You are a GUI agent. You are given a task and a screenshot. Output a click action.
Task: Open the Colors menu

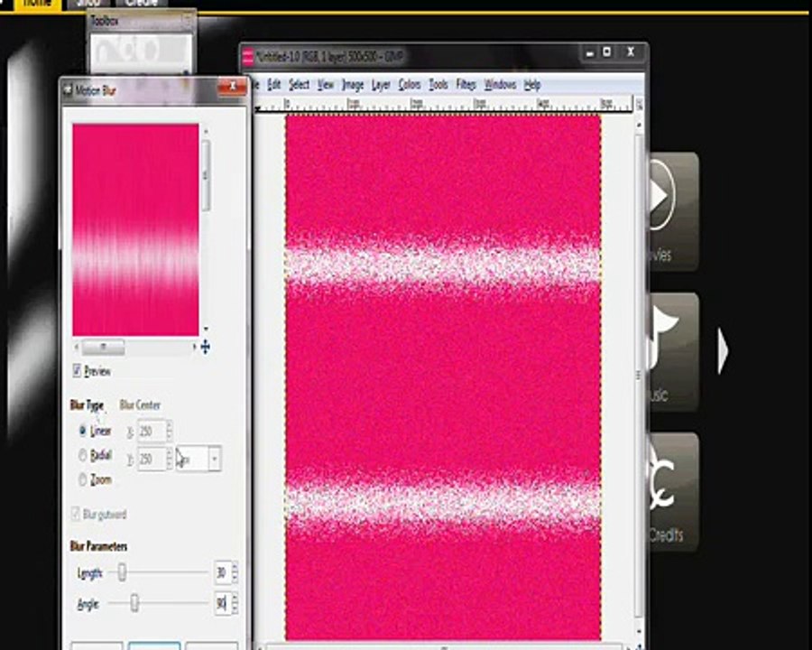point(409,85)
